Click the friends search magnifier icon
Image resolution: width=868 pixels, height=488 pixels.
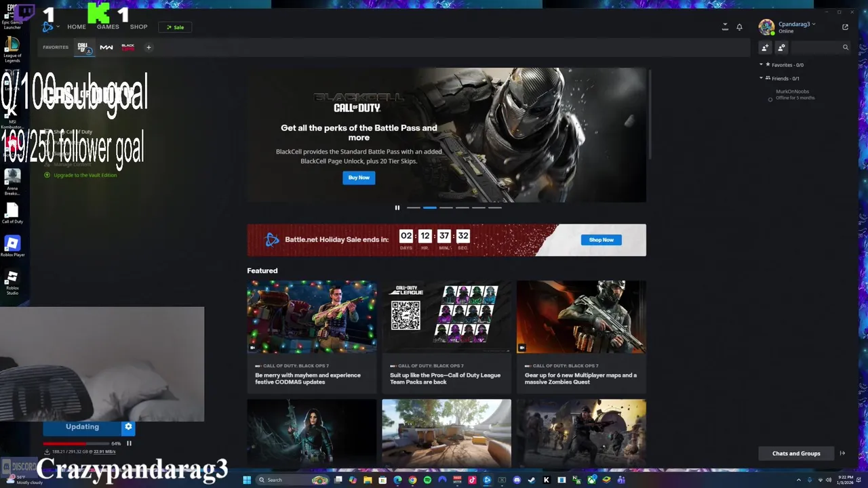coord(846,47)
